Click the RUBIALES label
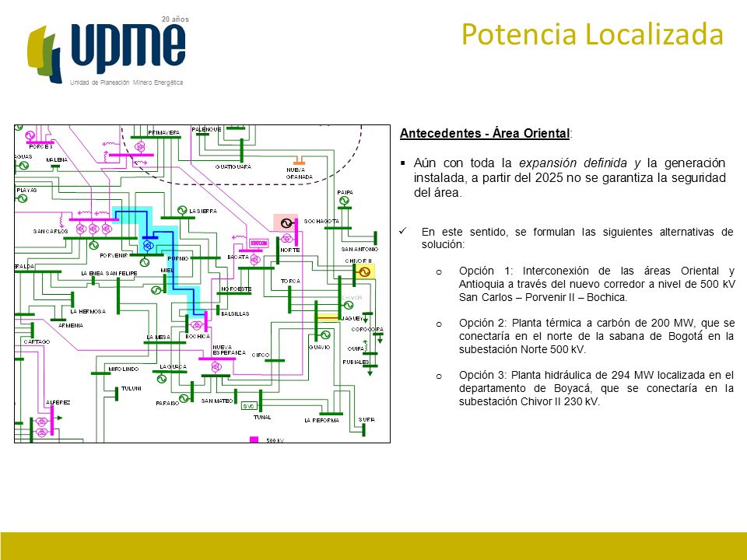The height and width of the screenshot is (560, 747). (x=356, y=362)
